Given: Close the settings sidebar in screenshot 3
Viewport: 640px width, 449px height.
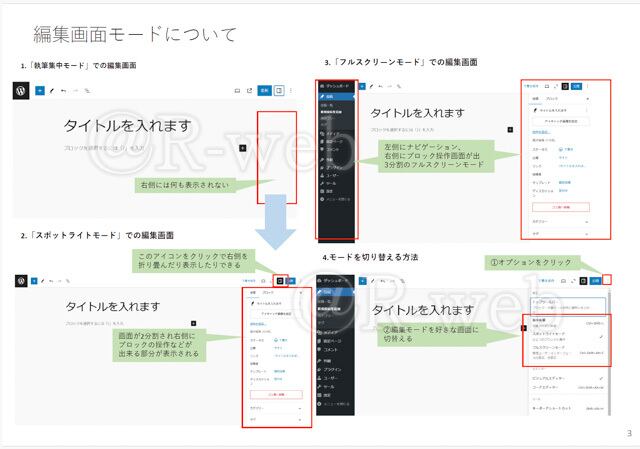Looking at the screenshot, I should point(588,99).
